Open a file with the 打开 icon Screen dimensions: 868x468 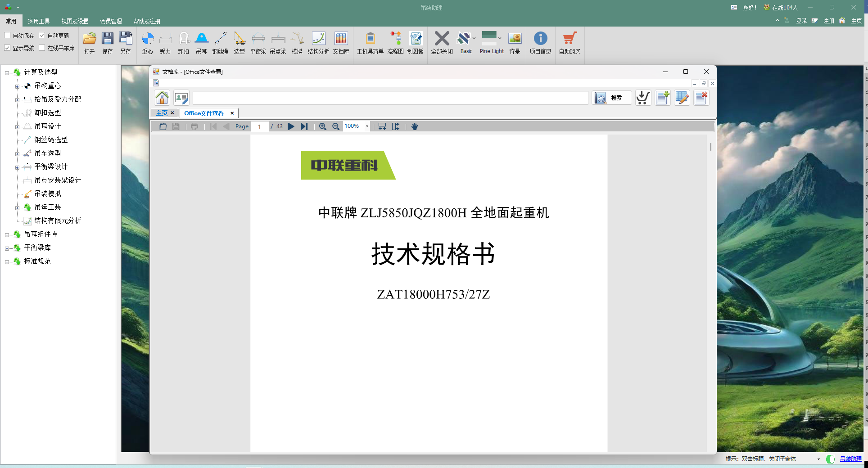pyautogui.click(x=89, y=43)
